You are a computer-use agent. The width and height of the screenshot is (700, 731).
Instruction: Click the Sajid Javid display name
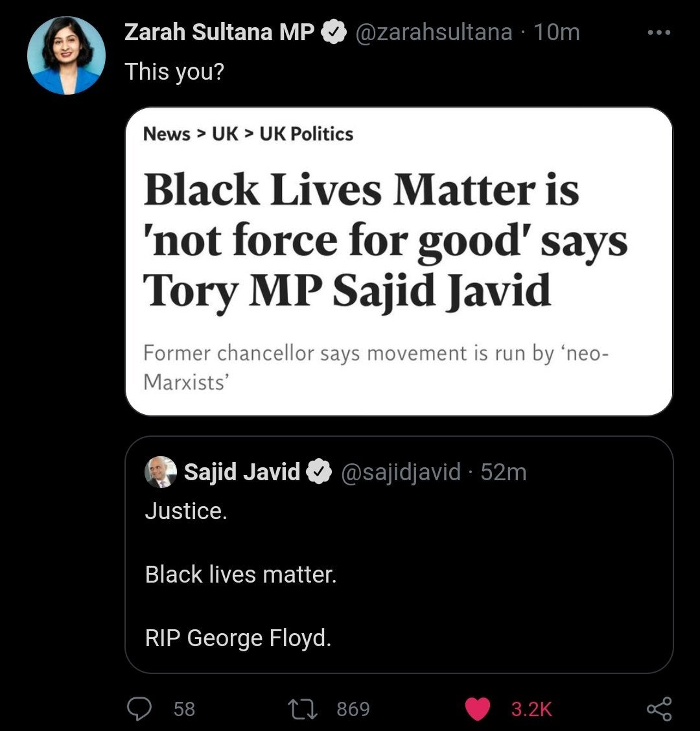(242, 472)
